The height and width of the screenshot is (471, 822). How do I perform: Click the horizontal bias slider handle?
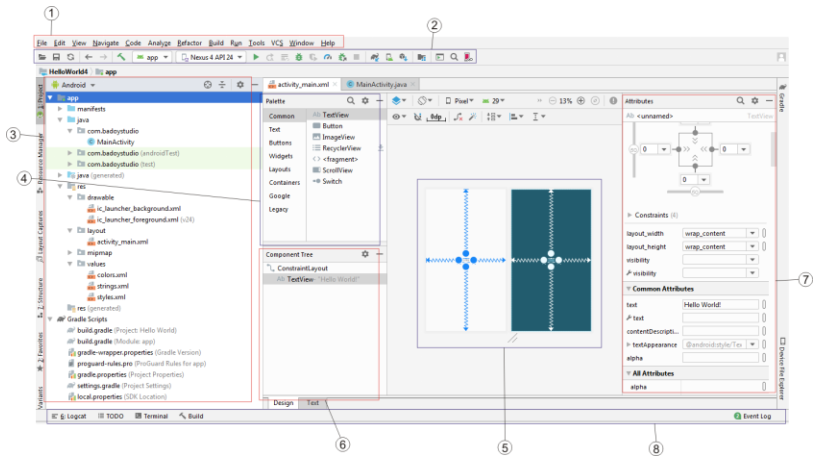click(695, 191)
